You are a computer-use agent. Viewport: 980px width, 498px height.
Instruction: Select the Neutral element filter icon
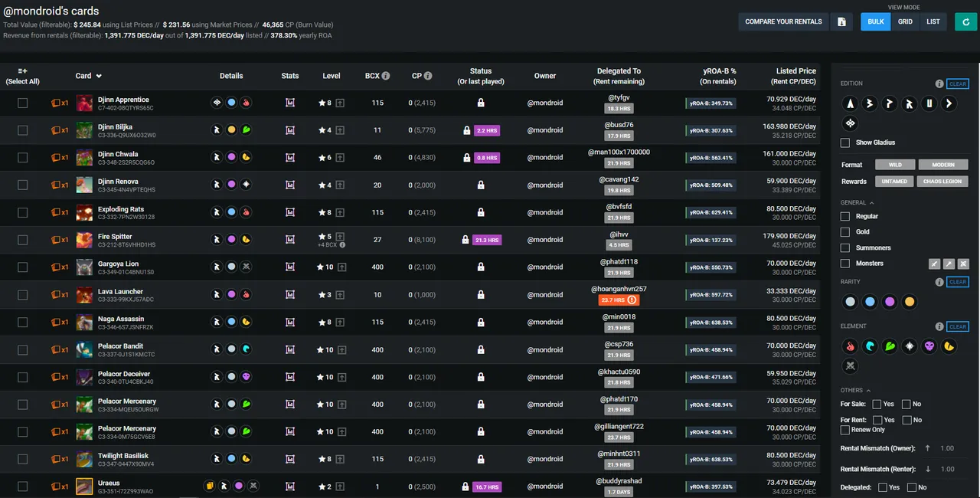pos(850,367)
